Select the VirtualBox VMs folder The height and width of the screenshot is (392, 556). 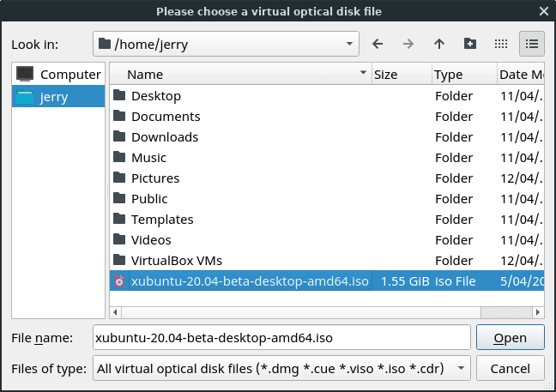pos(177,261)
